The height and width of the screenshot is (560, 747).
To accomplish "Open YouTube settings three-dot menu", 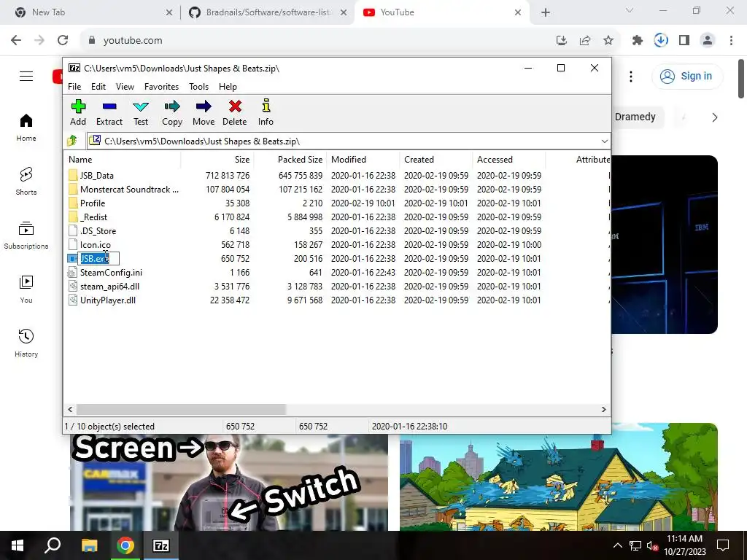I will click(631, 76).
